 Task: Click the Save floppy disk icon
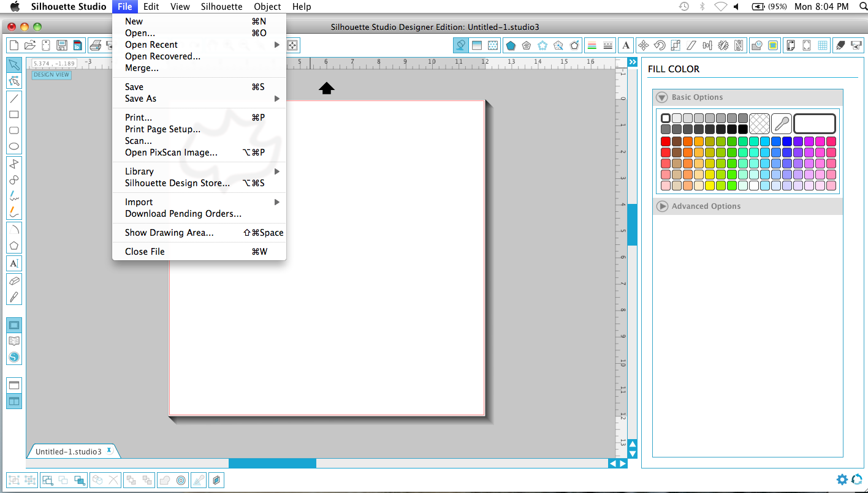[62, 45]
